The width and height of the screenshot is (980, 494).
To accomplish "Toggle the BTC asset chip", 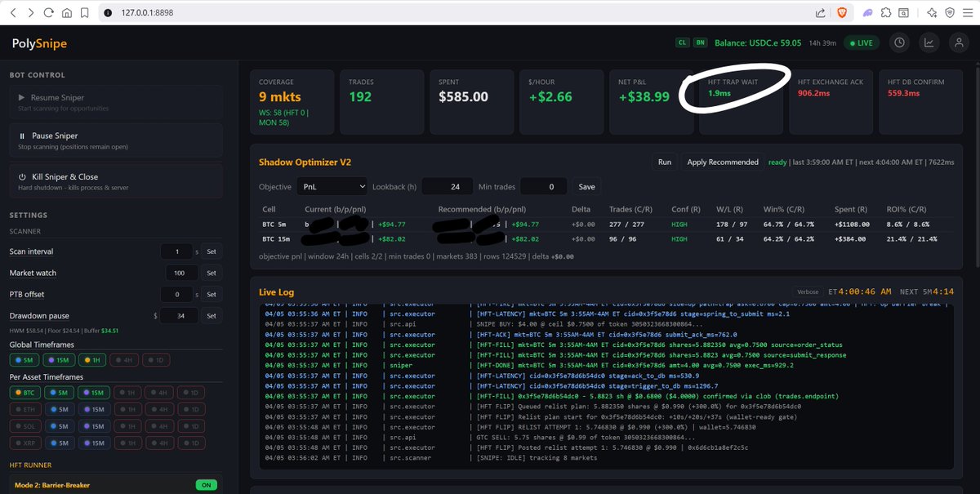I will tap(24, 393).
